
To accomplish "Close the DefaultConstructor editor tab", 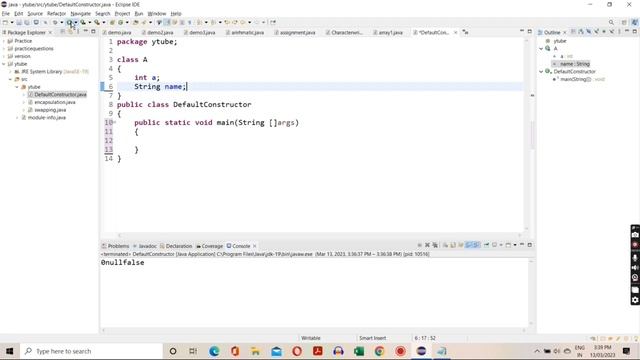I will 456,32.
